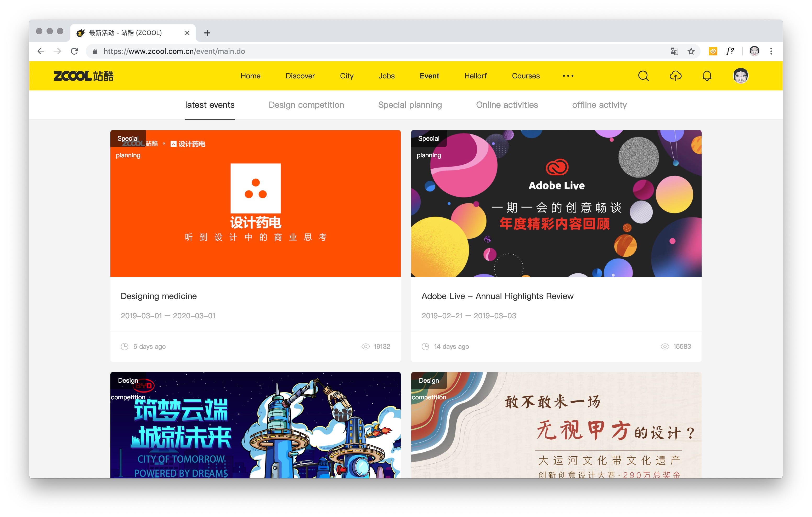Click the 6 days ago text

coord(149,347)
